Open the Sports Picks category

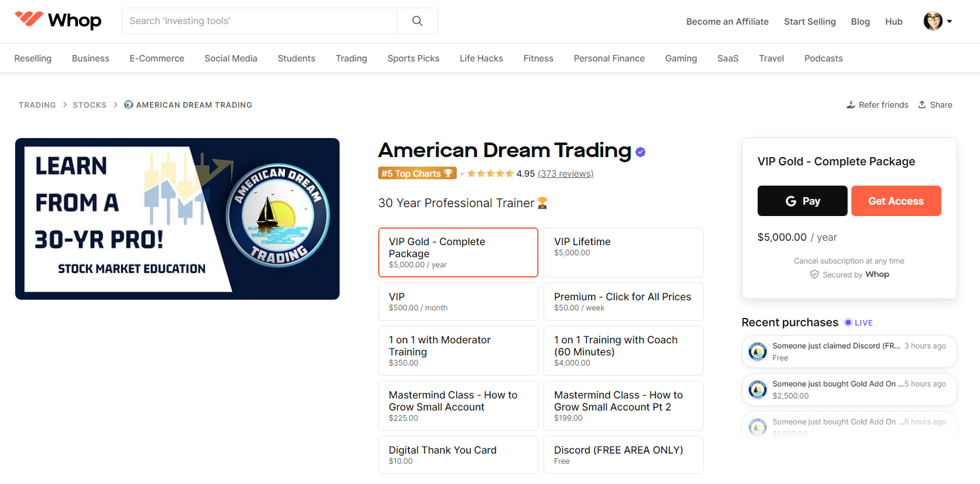click(x=414, y=58)
